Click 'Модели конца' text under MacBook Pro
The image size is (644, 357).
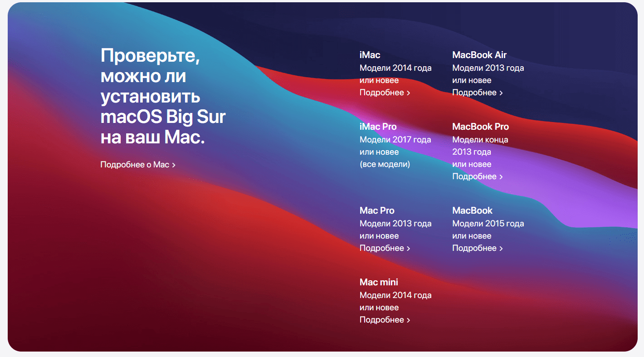click(480, 140)
